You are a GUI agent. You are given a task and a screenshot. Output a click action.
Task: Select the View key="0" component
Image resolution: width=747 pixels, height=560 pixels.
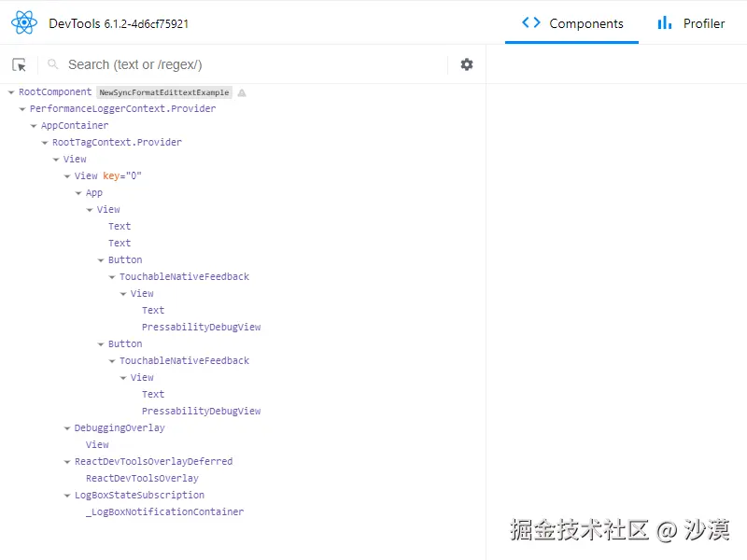108,175
